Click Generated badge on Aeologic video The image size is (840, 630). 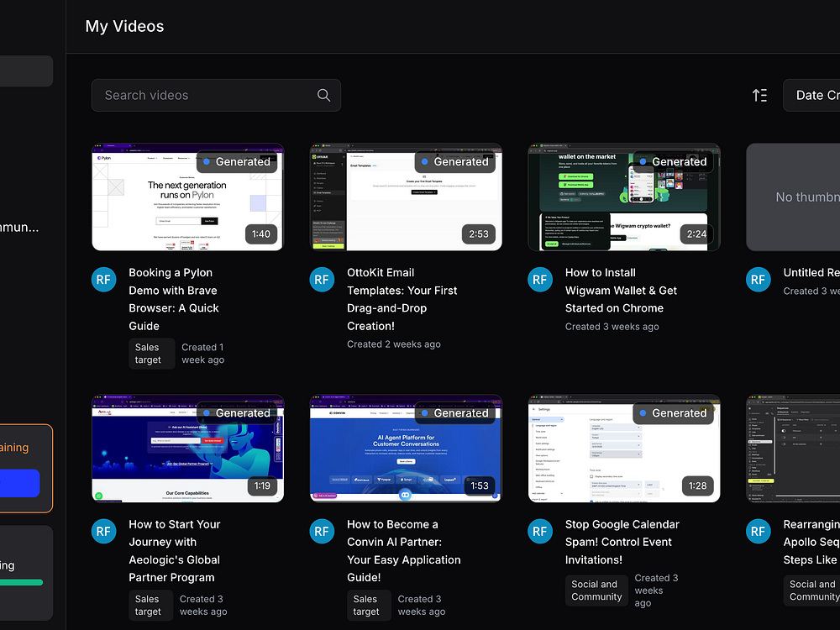pyautogui.click(x=238, y=413)
